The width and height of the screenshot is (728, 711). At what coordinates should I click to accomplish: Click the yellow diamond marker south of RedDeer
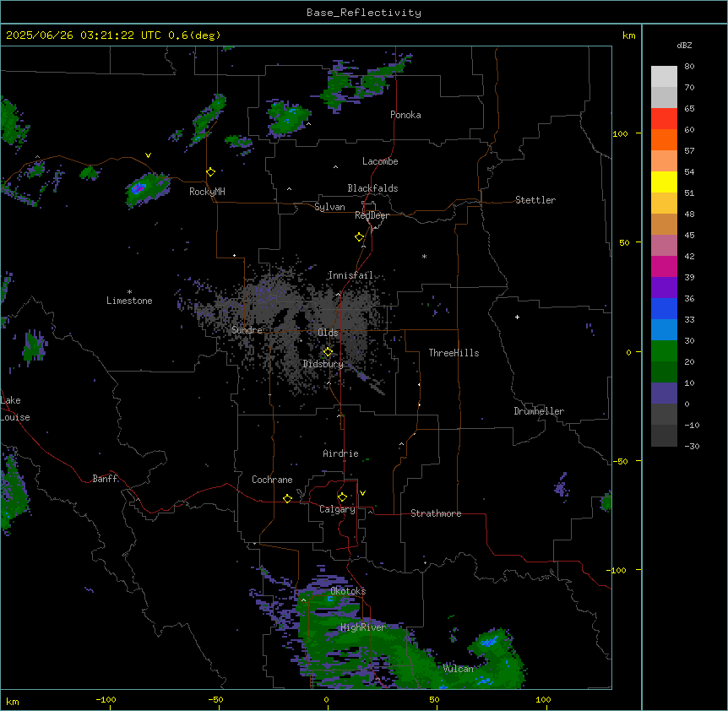tap(360, 237)
